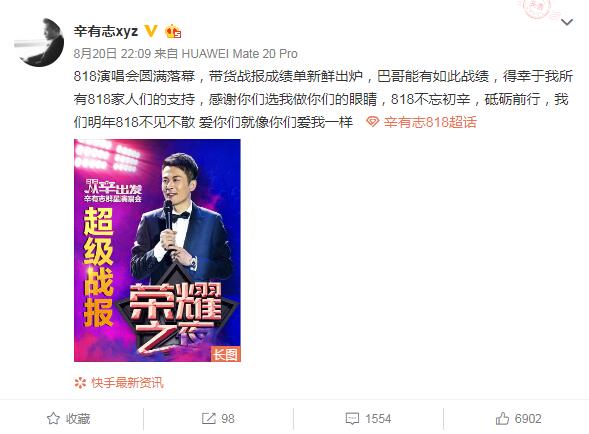The width and height of the screenshot is (589, 434).
Task: Click the member crown level badge
Action: point(173,31)
